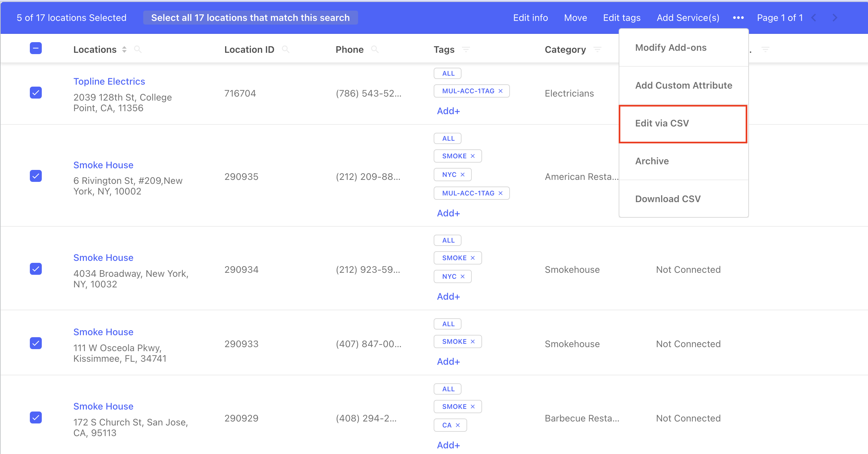Remove MUL-ACC-1TAG tag from Topline Electrics

click(x=500, y=91)
